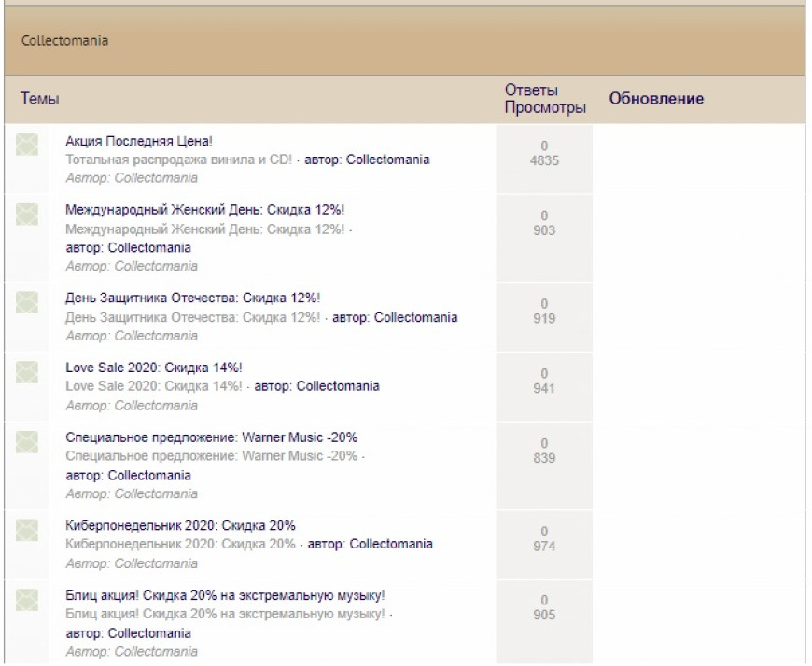The image size is (812, 666).
Task: Click the Collectomania forum section header
Action: click(64, 41)
